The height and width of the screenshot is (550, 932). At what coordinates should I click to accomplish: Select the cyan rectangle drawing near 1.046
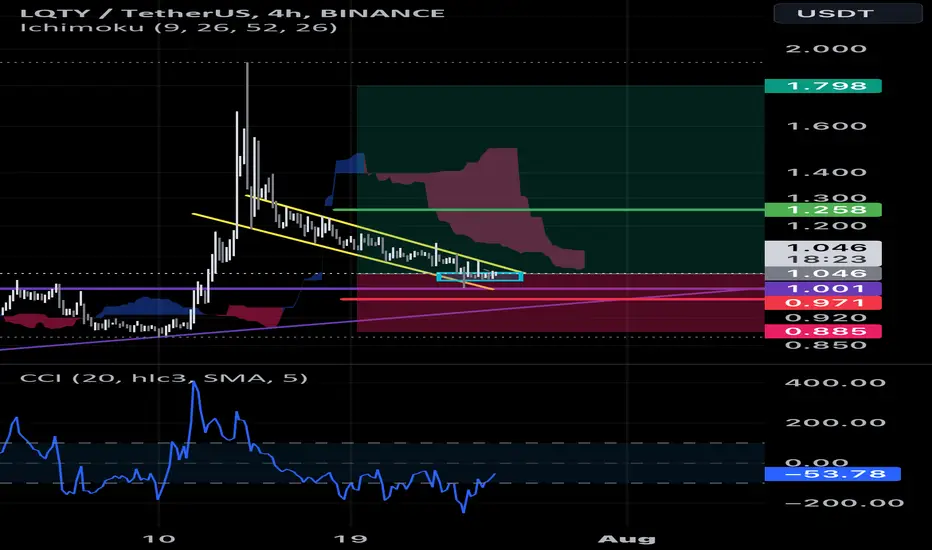pyautogui.click(x=480, y=276)
